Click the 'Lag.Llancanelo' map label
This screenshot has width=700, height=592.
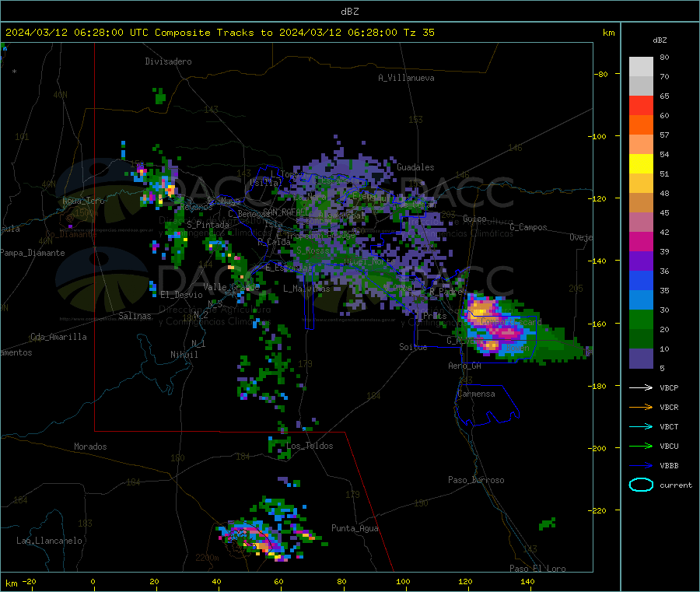pyautogui.click(x=49, y=541)
